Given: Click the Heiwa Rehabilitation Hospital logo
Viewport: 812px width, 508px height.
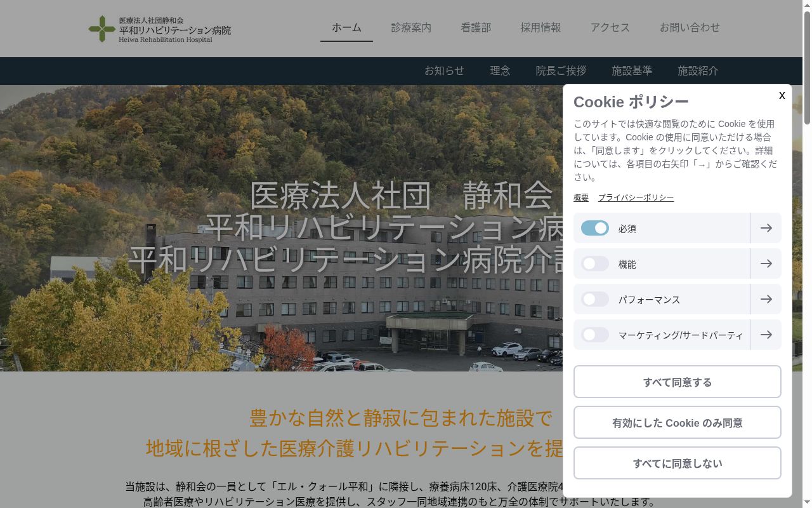Looking at the screenshot, I should click(160, 29).
